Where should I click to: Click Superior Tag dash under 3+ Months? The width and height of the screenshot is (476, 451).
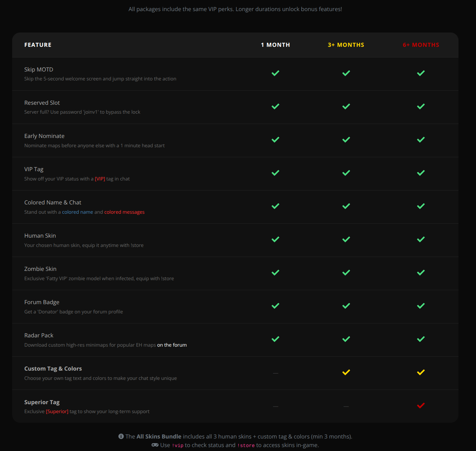click(346, 406)
